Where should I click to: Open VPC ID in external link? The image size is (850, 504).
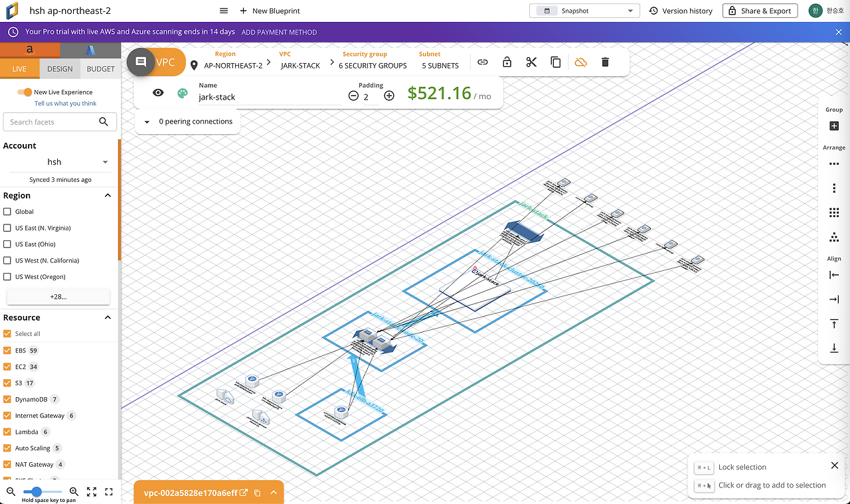click(x=244, y=493)
